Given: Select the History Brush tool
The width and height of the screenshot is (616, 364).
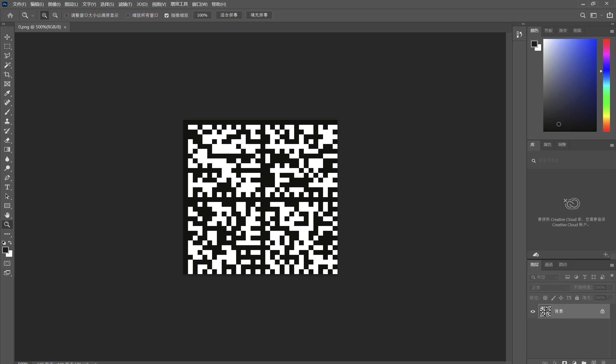Looking at the screenshot, I should [7, 131].
